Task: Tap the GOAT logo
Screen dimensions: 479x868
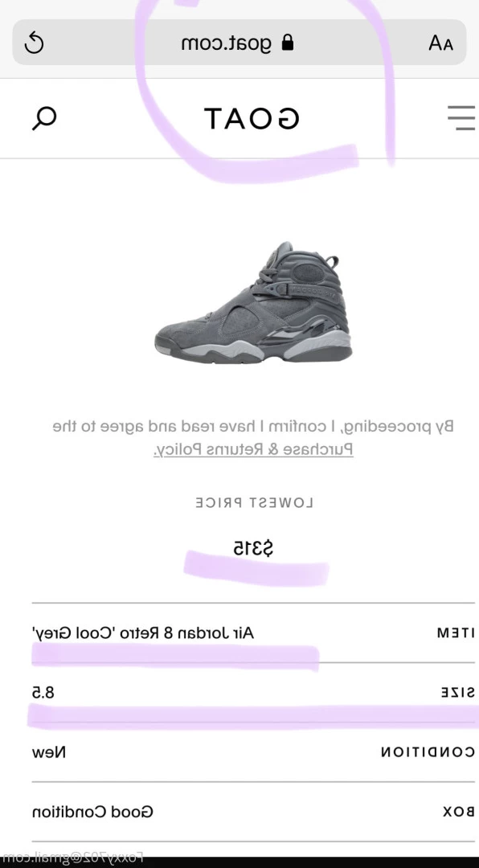Action: (252, 118)
